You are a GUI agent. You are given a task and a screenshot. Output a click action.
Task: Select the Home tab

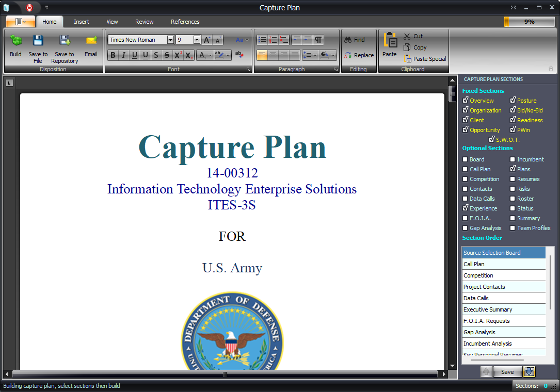pos(49,22)
